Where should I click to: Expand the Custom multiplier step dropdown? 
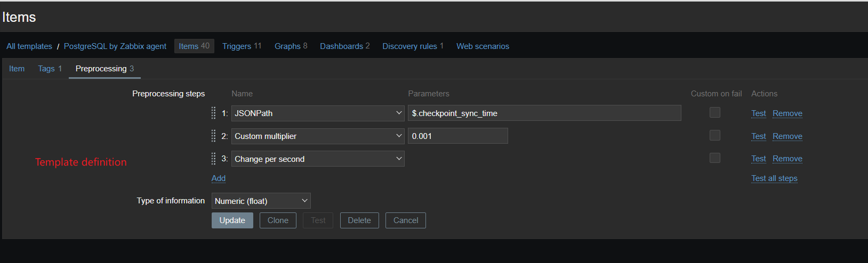coord(318,136)
